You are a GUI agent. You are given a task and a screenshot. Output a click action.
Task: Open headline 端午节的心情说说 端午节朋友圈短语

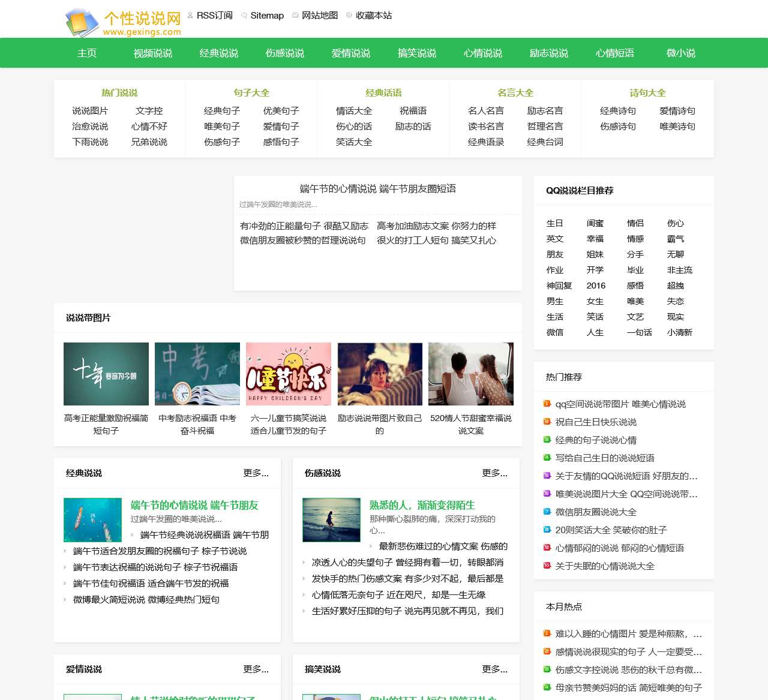click(378, 189)
